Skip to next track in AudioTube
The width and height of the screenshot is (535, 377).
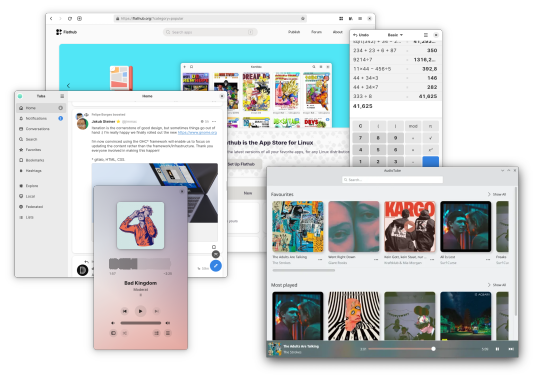click(x=511, y=349)
